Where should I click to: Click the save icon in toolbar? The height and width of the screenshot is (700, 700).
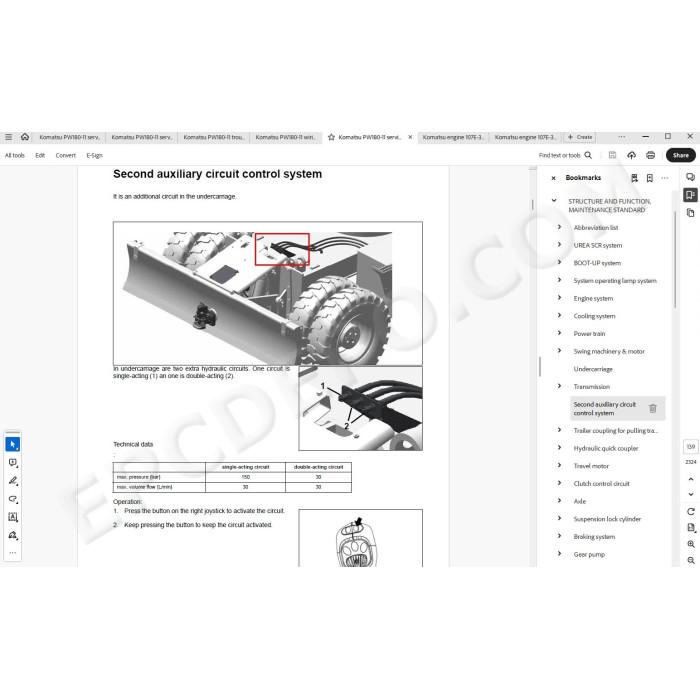click(x=612, y=155)
